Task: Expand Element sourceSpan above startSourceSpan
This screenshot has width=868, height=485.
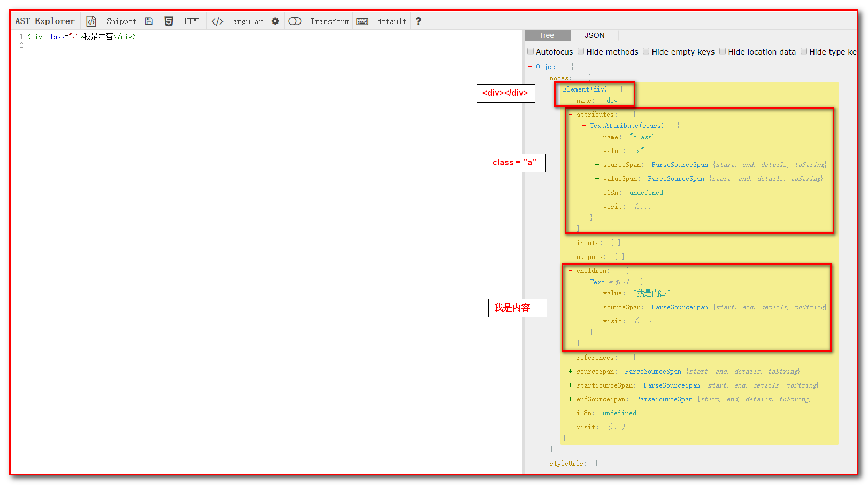Action: pos(570,372)
